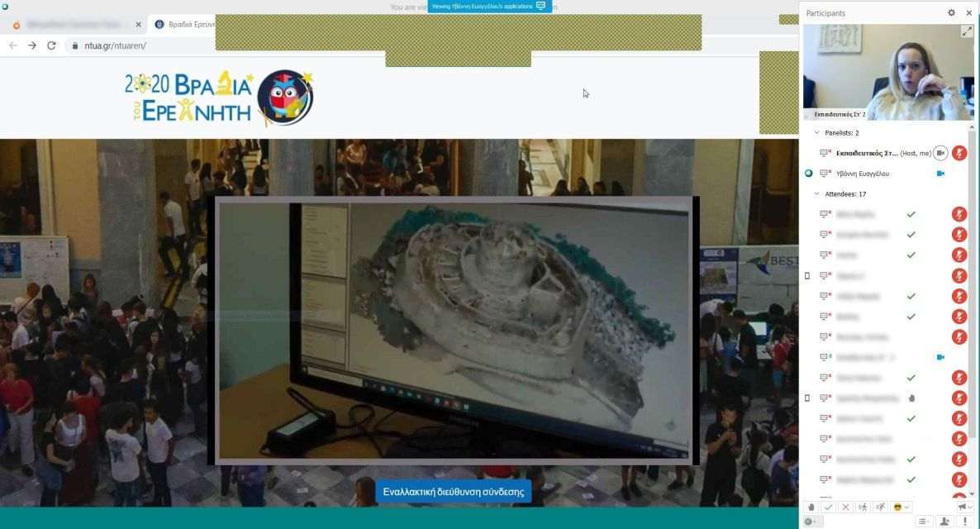Click the Εναλλακτική διεύθυνση σύνδεσης button
This screenshot has height=529, width=980.
coord(454,492)
